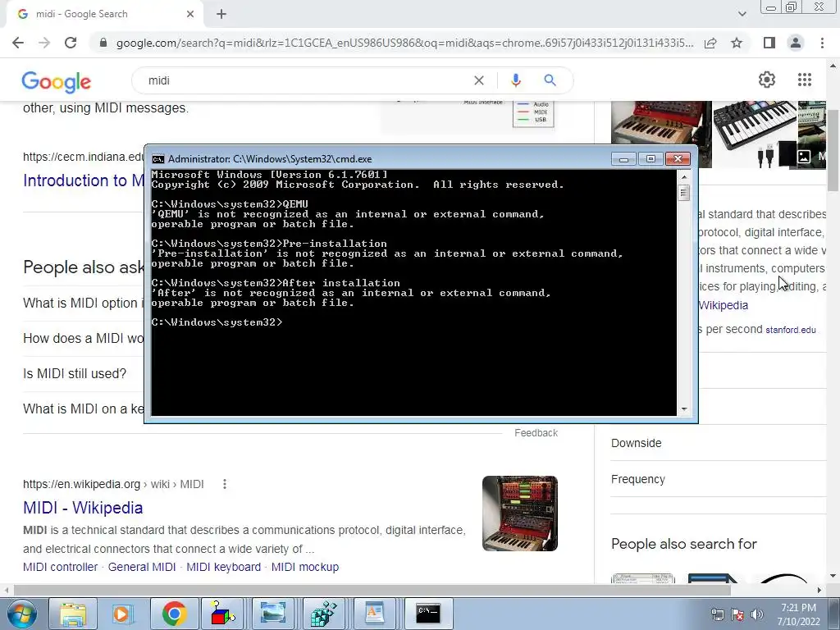840x630 pixels.
Task: Minimize the cmd.exe window
Action: [623, 159]
